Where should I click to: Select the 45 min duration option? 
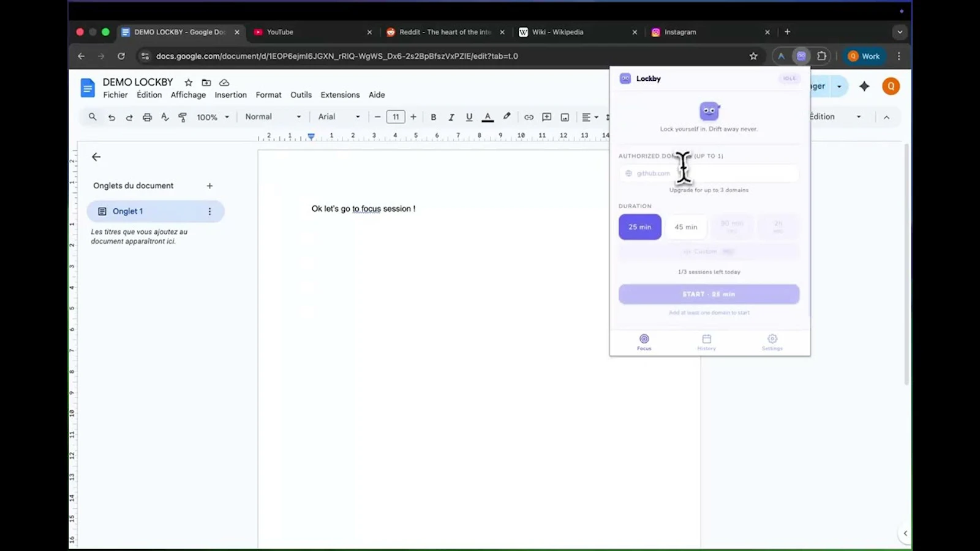coord(686,227)
